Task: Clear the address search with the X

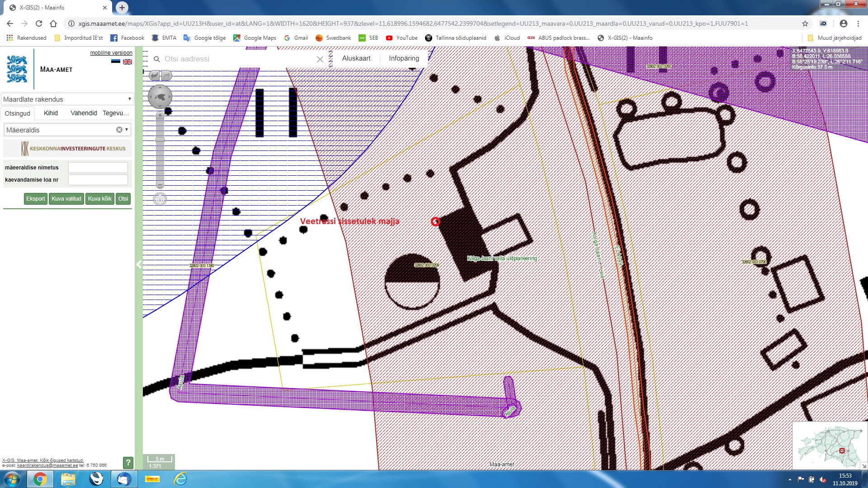Action: tap(320, 59)
